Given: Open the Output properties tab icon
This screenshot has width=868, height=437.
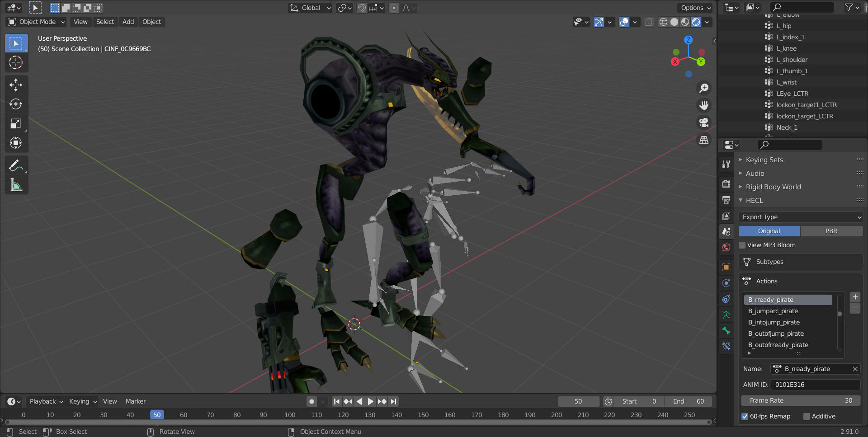Looking at the screenshot, I should point(726,199).
